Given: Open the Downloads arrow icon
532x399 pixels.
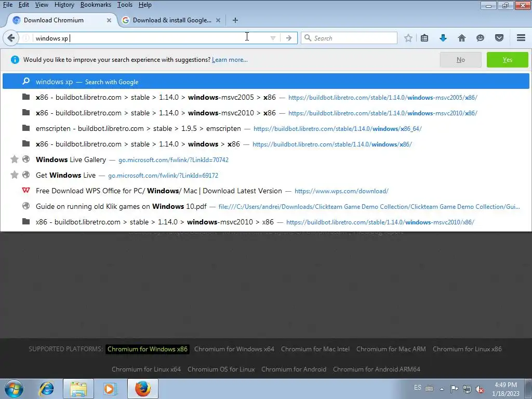Looking at the screenshot, I should (443, 38).
